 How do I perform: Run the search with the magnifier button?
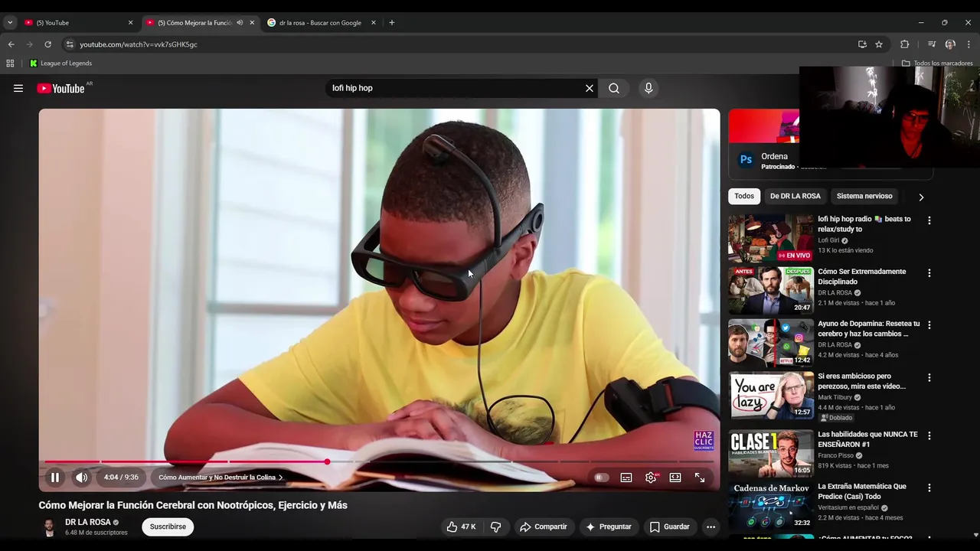tap(614, 88)
